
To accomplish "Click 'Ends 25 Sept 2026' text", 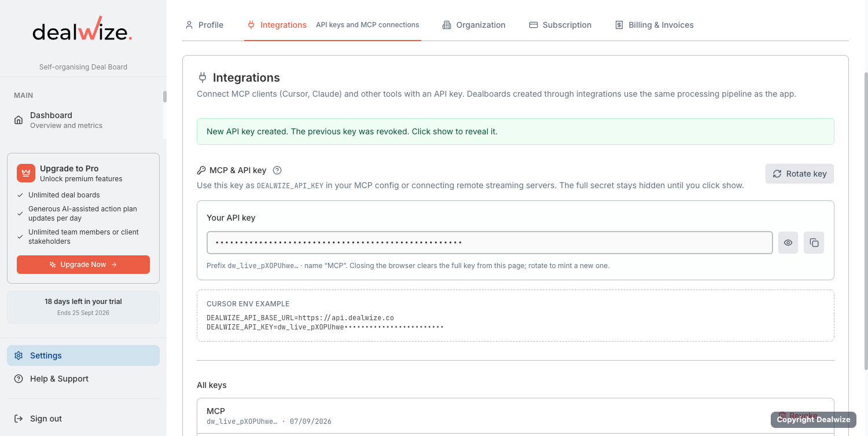I will (83, 313).
